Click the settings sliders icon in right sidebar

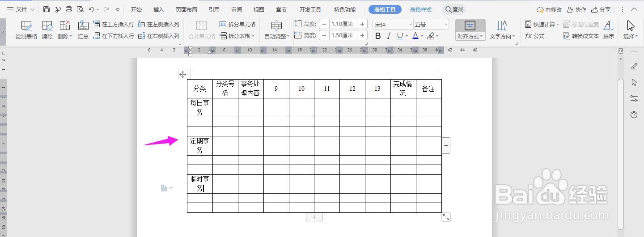pyautogui.click(x=634, y=98)
